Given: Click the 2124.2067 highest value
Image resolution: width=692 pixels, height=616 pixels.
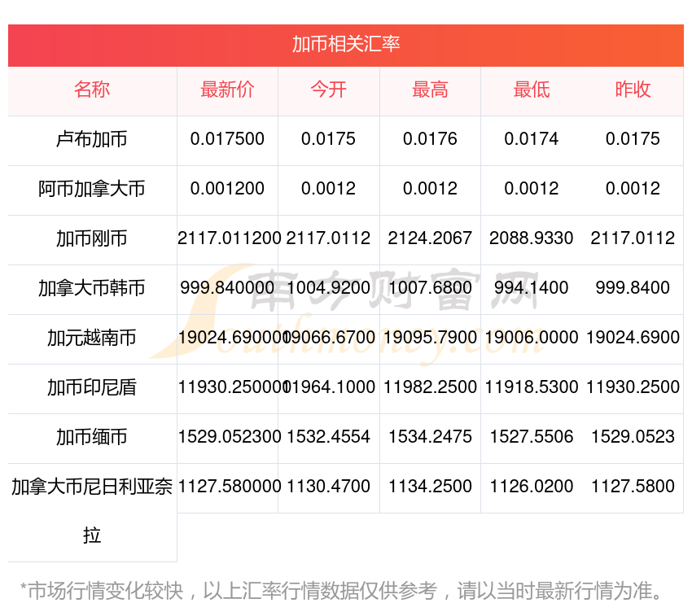Looking at the screenshot, I should click(430, 238).
